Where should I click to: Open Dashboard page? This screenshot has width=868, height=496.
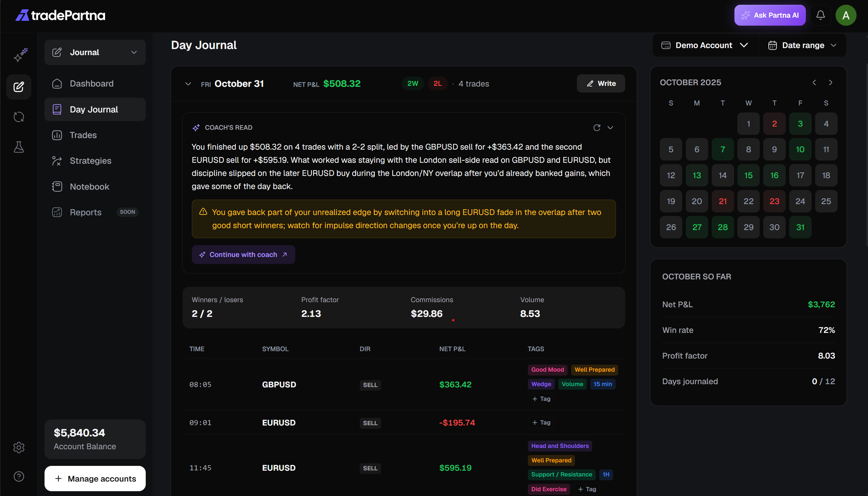tap(95, 83)
